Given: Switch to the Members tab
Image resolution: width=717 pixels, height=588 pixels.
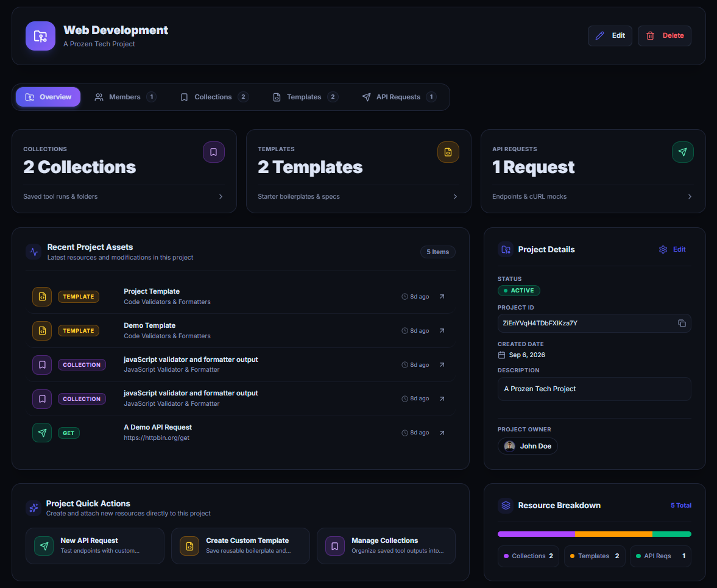Looking at the screenshot, I should click(x=125, y=97).
